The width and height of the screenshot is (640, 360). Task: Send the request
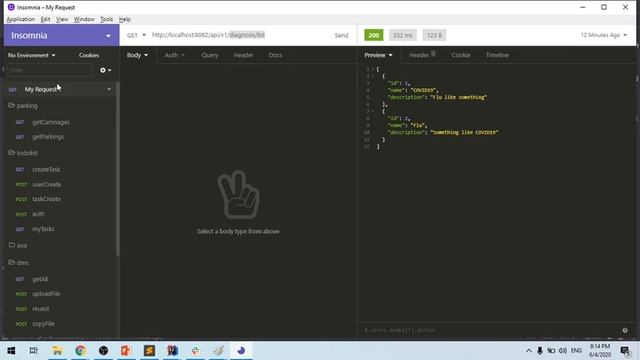click(341, 36)
